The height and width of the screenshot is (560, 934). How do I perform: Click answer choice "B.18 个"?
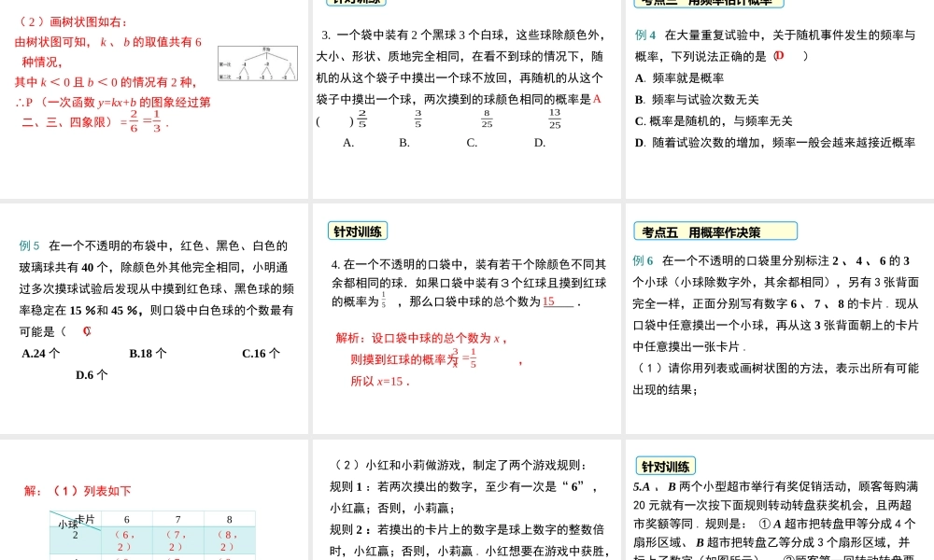click(x=148, y=354)
